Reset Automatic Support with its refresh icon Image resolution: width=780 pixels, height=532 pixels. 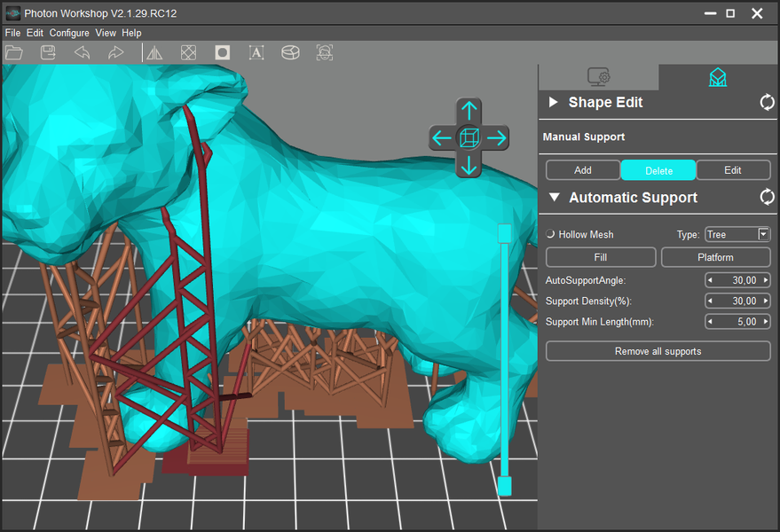coord(767,197)
